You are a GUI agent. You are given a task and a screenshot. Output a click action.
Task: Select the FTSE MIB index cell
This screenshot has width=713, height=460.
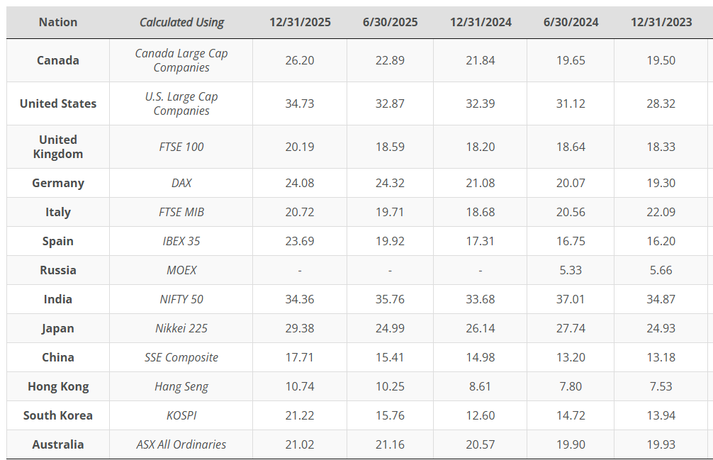(181, 212)
